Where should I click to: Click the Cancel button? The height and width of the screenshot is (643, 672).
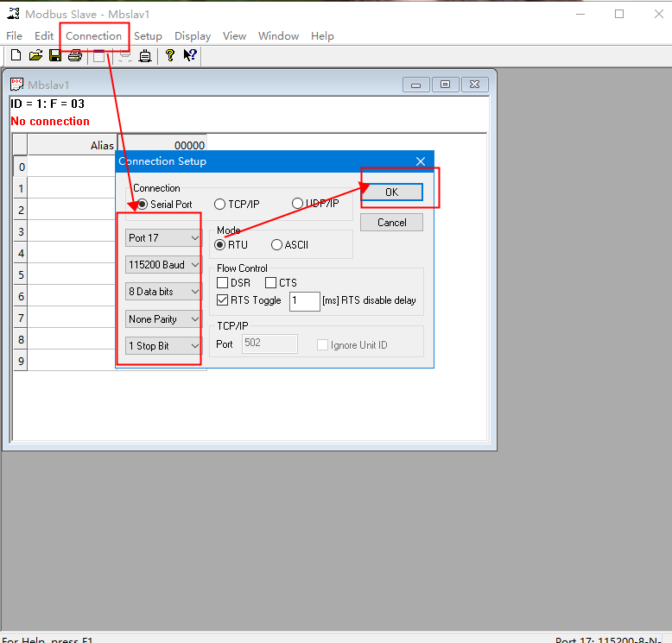coord(391,223)
